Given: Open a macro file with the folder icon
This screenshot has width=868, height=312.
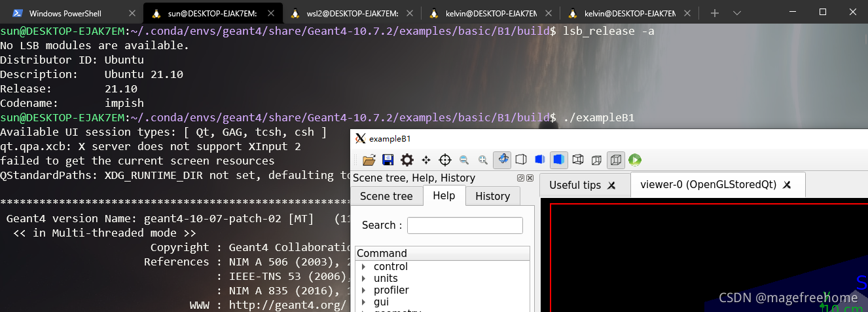Looking at the screenshot, I should point(369,160).
